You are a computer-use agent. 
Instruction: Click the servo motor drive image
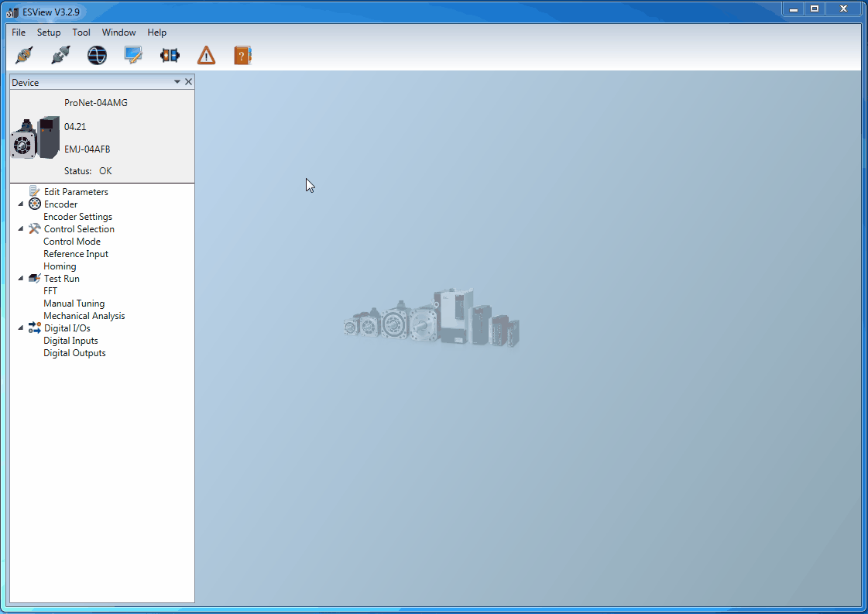coord(36,138)
